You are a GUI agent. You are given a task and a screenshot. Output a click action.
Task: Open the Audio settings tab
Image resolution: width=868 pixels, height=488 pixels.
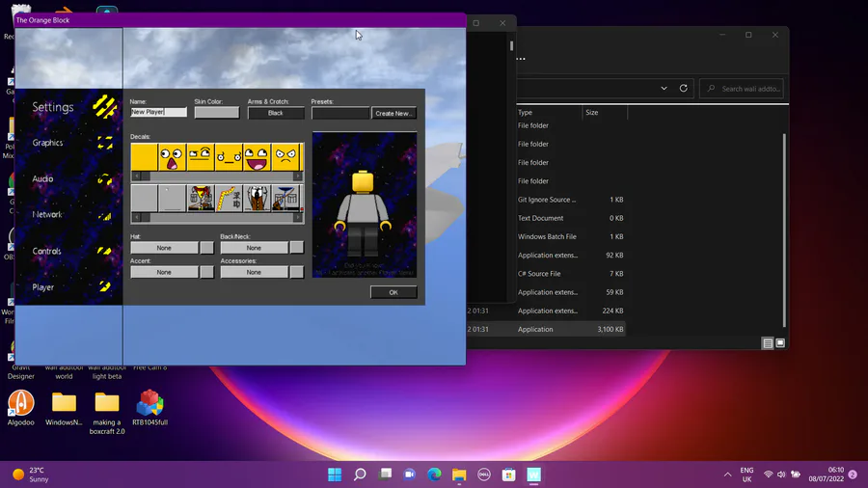pos(42,178)
